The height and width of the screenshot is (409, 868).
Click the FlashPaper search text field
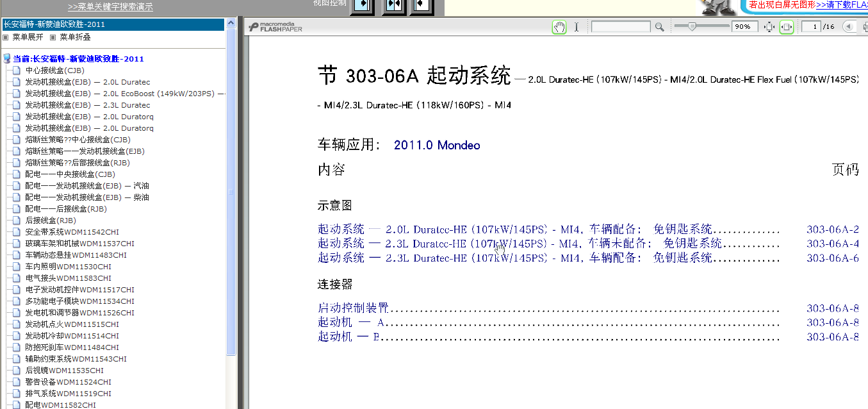(621, 27)
